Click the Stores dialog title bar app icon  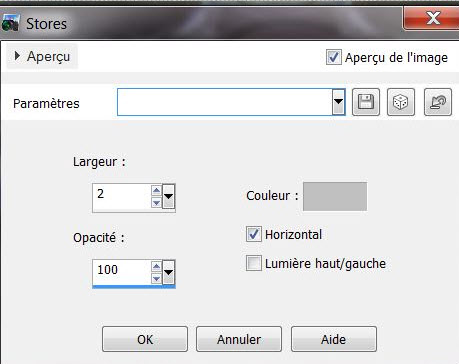(10, 24)
